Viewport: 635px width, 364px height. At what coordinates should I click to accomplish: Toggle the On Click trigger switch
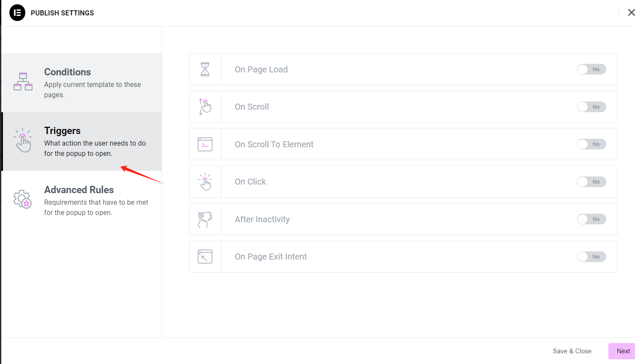coord(591,182)
